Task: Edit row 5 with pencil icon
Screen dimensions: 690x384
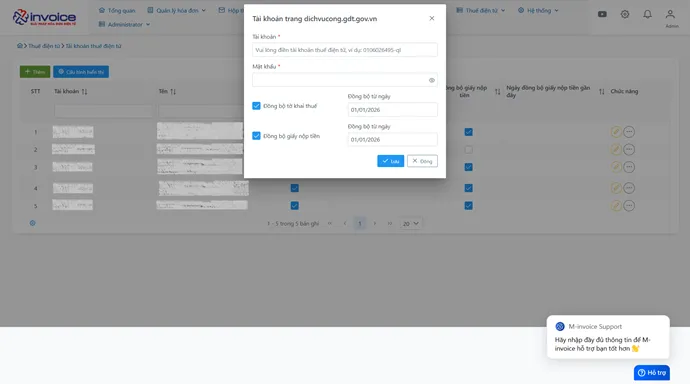Action: pyautogui.click(x=616, y=205)
